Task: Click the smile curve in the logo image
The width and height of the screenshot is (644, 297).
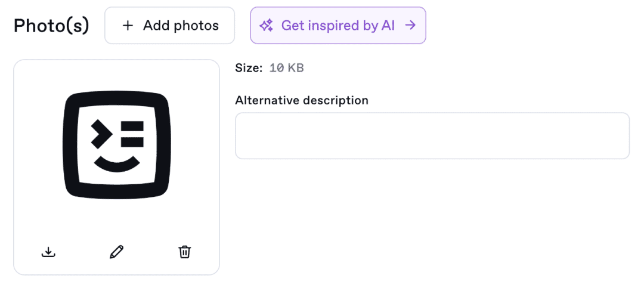Action: tap(117, 165)
